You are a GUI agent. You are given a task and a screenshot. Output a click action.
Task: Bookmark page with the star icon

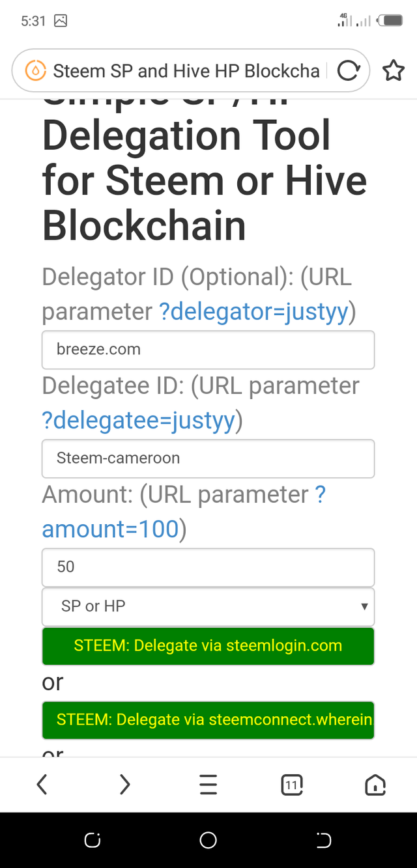(393, 71)
